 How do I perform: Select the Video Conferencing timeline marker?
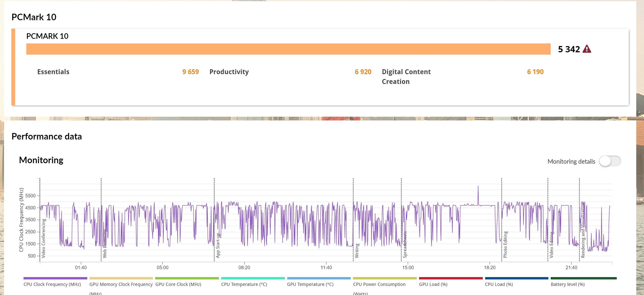point(43,238)
